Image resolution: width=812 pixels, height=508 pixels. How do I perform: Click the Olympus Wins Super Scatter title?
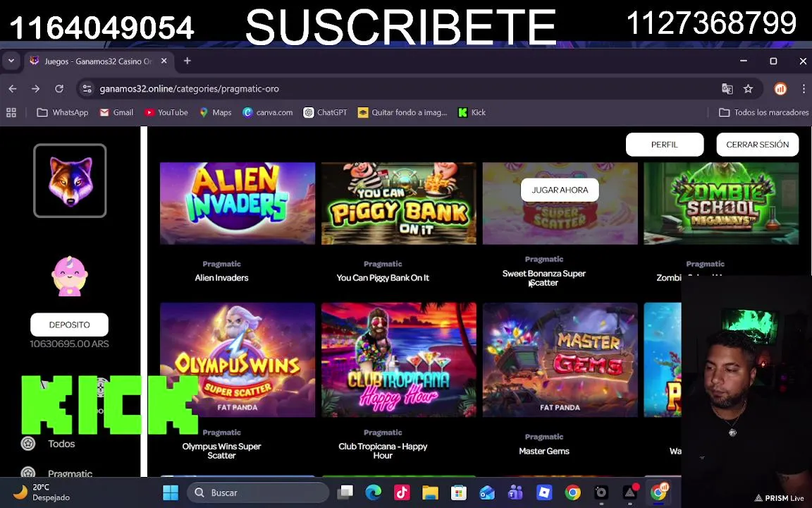pyautogui.click(x=221, y=450)
